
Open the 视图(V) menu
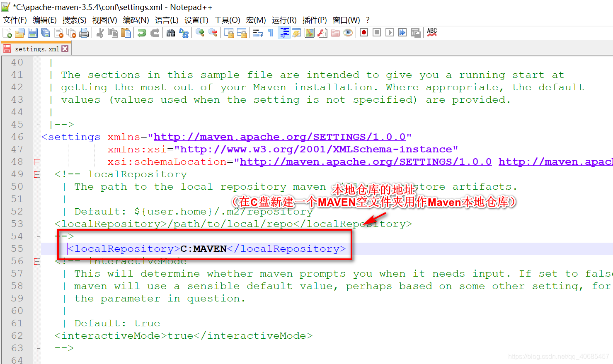(x=104, y=20)
